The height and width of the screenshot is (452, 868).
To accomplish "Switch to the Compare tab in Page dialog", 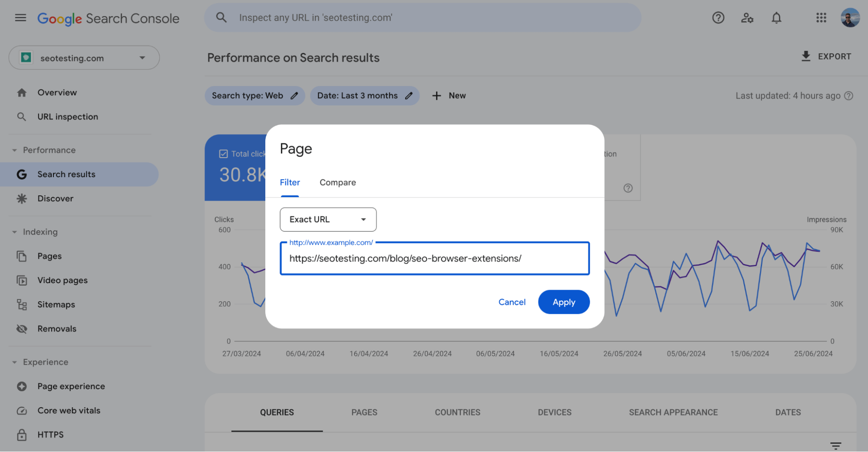I will coord(338,183).
